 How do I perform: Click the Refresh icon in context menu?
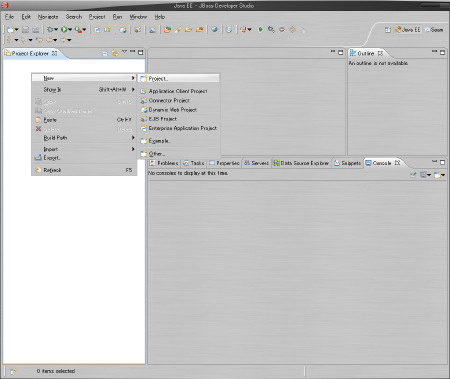pyautogui.click(x=38, y=170)
